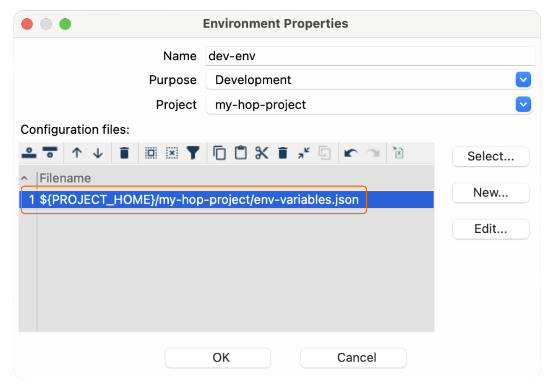Click the redo arrow icon
Screen dimensions: 551x392
[372, 153]
